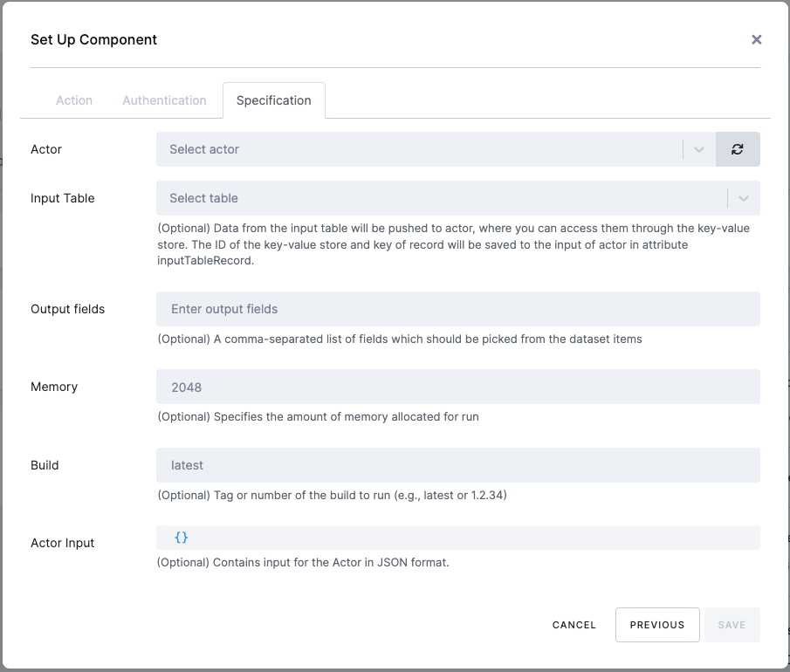
Task: Expand the Actor combo box chevron
Action: coord(697,149)
